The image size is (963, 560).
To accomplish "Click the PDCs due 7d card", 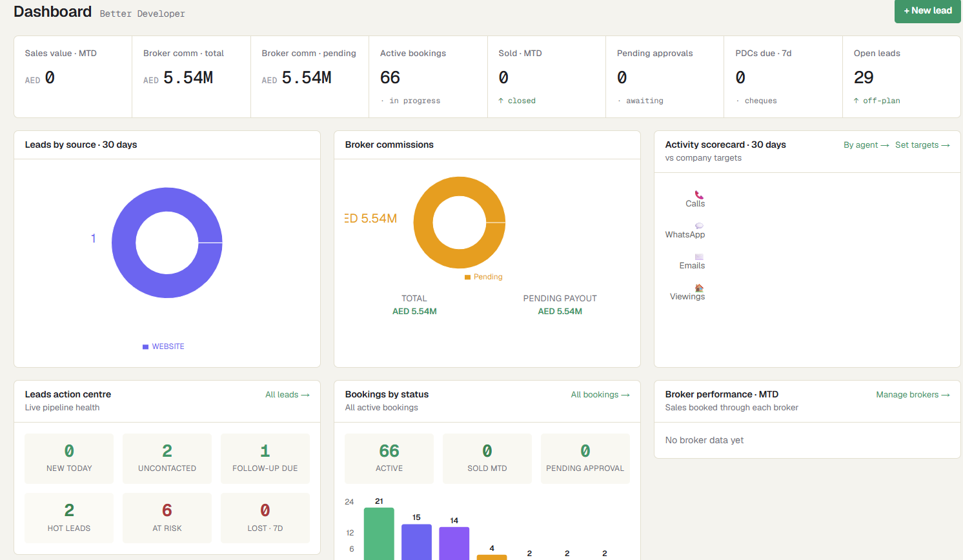I will coord(784,77).
